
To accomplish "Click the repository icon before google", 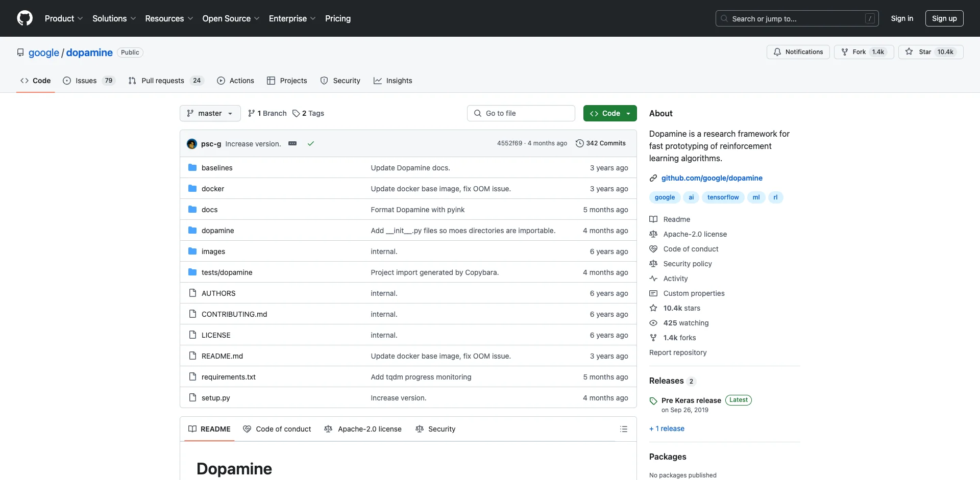I will 20,53.
